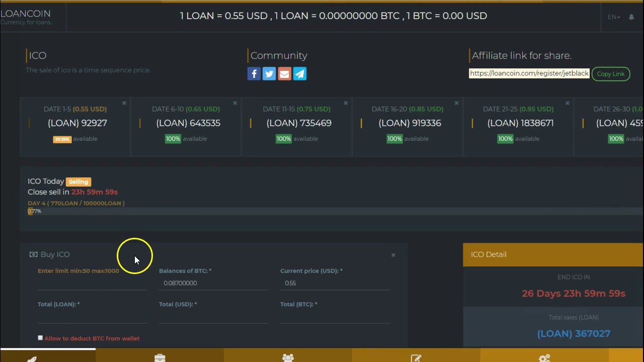Copy the affiliate link with Copy Link
644x362 pixels.
click(611, 74)
